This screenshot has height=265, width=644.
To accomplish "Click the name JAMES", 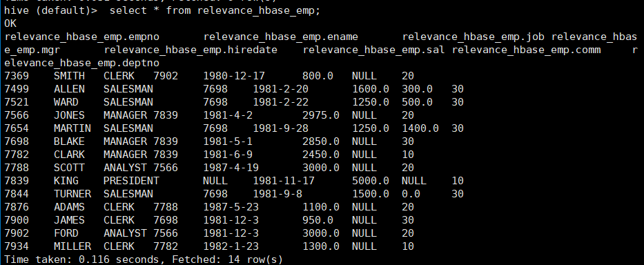I will (x=69, y=220).
